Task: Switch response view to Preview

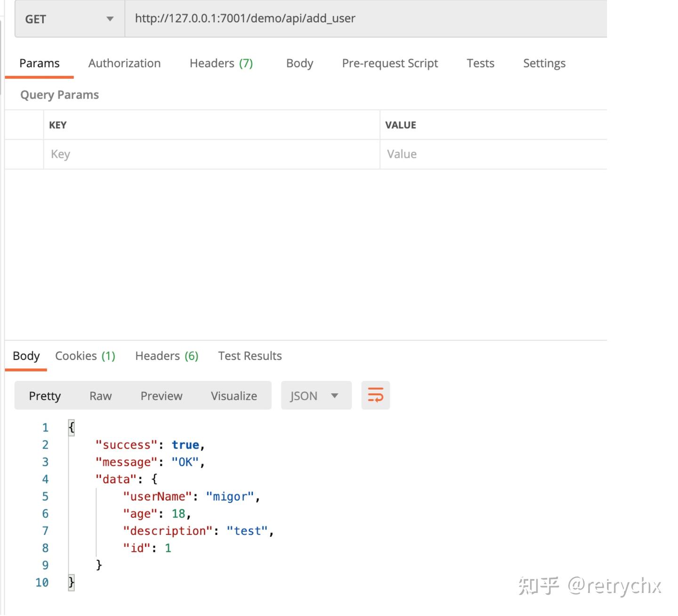Action: coord(161,396)
